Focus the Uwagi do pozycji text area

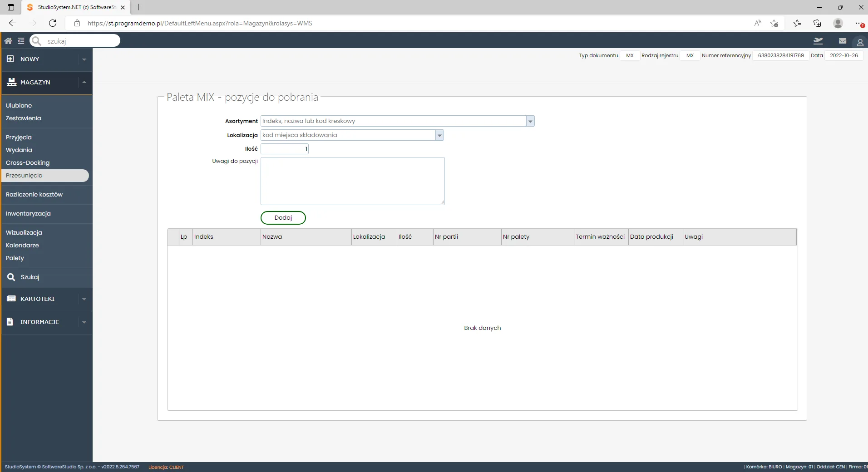(x=353, y=181)
